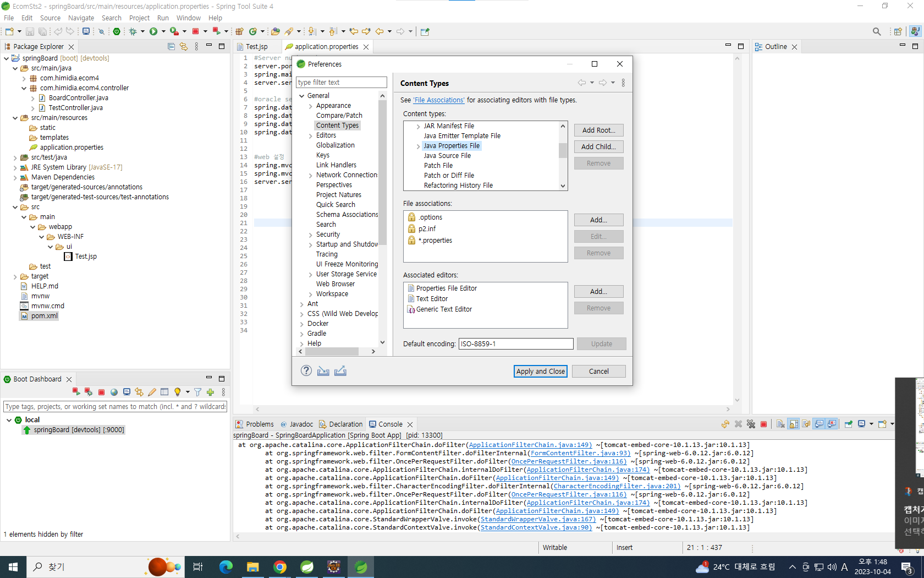Click the Save icon in the main toolbar
The height and width of the screenshot is (578, 924).
point(30,32)
